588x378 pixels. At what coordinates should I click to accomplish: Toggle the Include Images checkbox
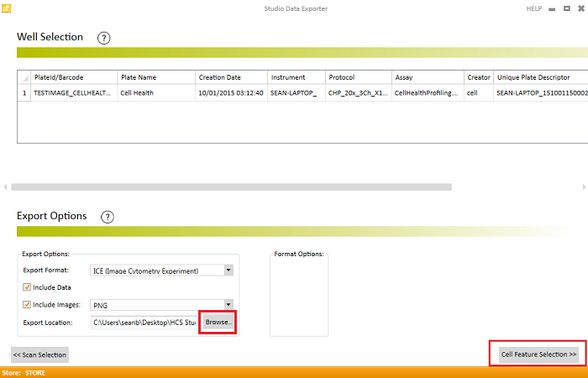point(27,304)
